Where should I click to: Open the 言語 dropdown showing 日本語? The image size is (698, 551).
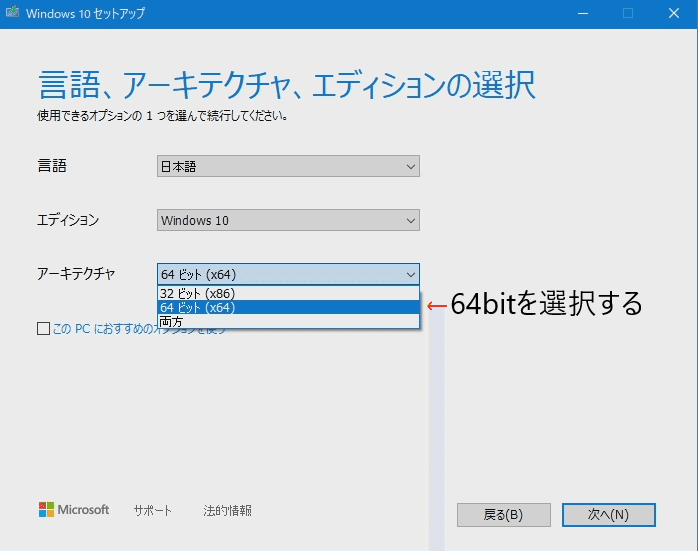click(x=288, y=166)
